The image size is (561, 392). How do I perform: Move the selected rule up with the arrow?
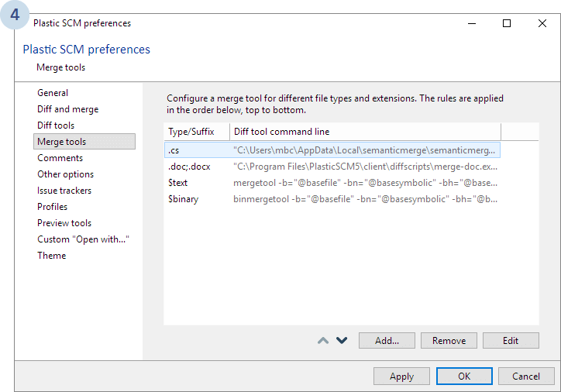pyautogui.click(x=323, y=341)
